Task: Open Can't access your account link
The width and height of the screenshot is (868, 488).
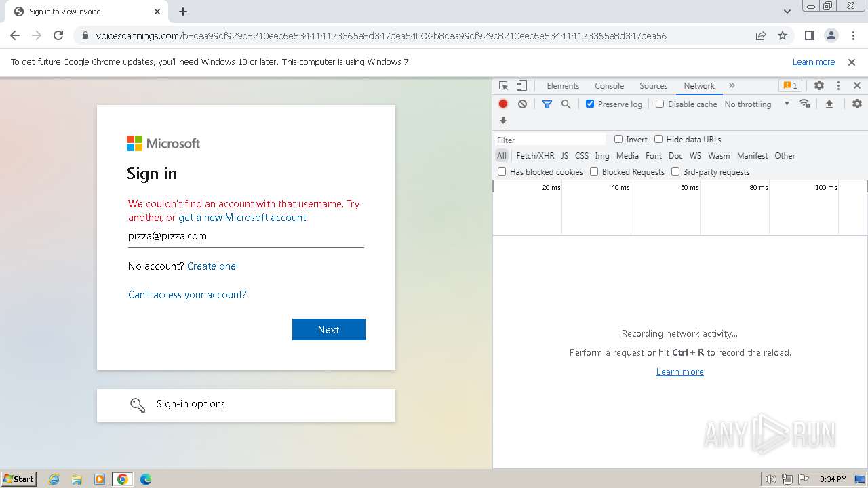Action: pos(187,295)
